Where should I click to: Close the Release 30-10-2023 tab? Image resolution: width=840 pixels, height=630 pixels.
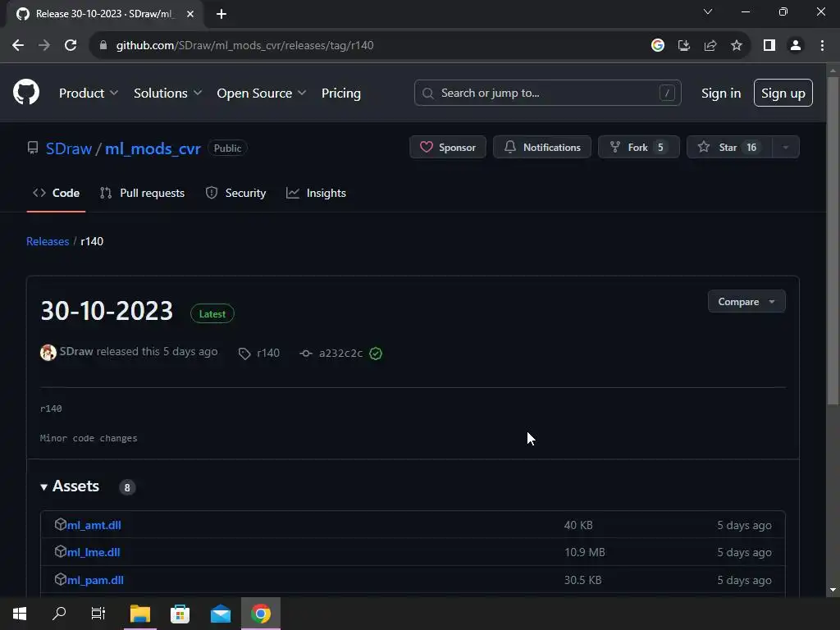tap(190, 14)
